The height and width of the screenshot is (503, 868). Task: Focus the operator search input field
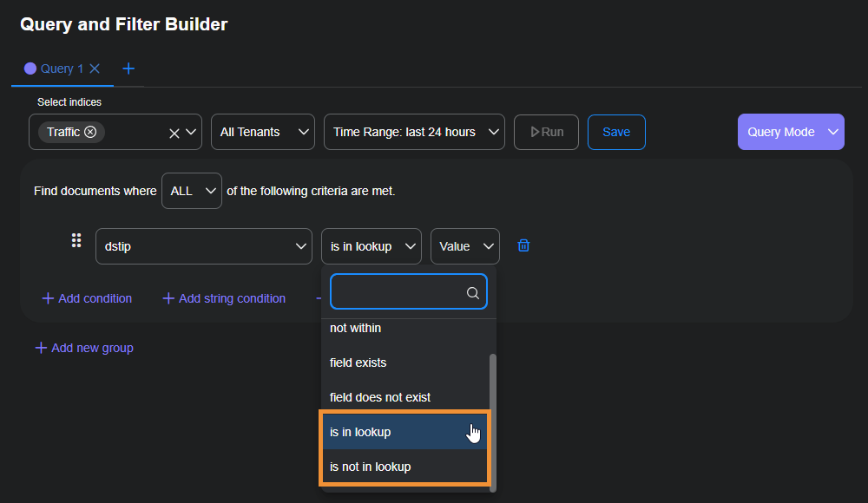[x=398, y=293]
